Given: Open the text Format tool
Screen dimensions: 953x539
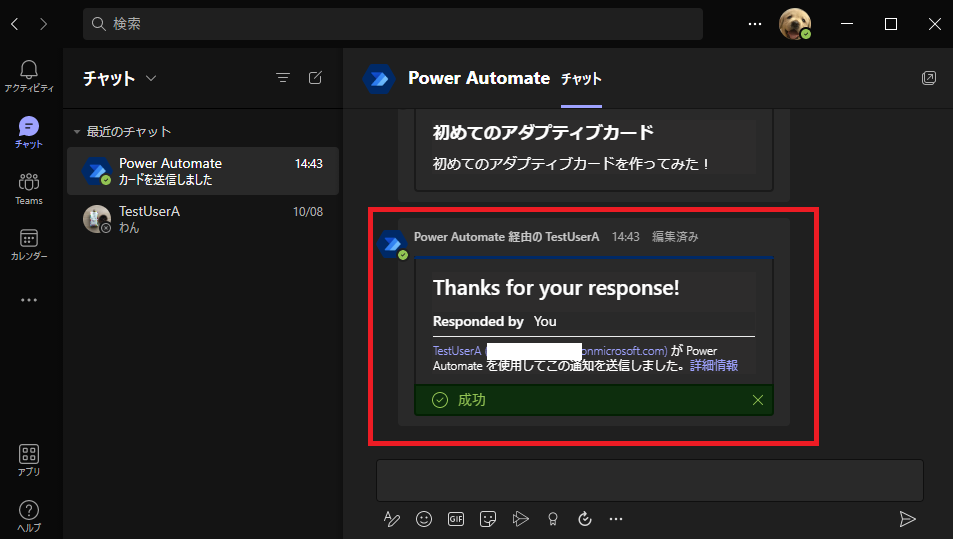Looking at the screenshot, I should pos(392,519).
